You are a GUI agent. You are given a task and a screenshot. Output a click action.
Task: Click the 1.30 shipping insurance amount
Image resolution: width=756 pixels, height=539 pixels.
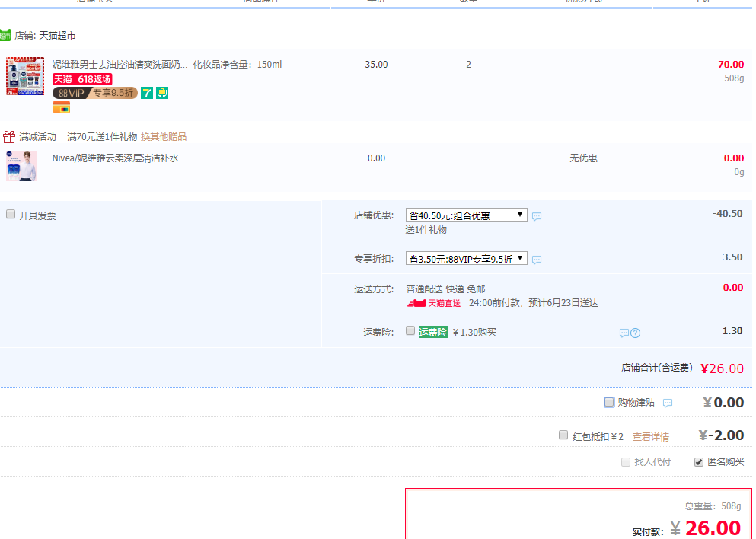point(732,331)
